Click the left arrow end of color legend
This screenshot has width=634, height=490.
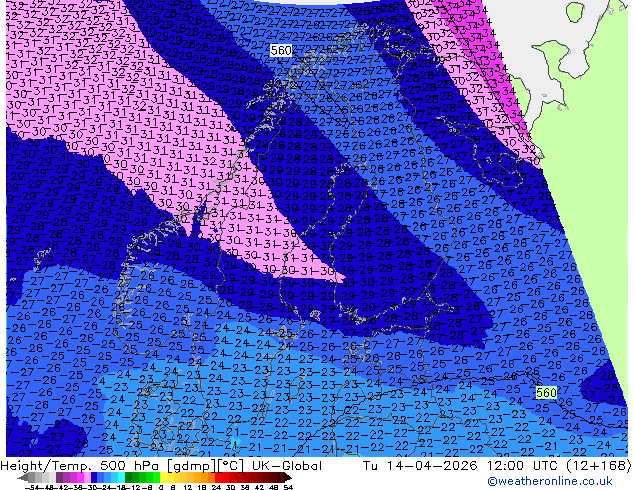pyautogui.click(x=23, y=478)
